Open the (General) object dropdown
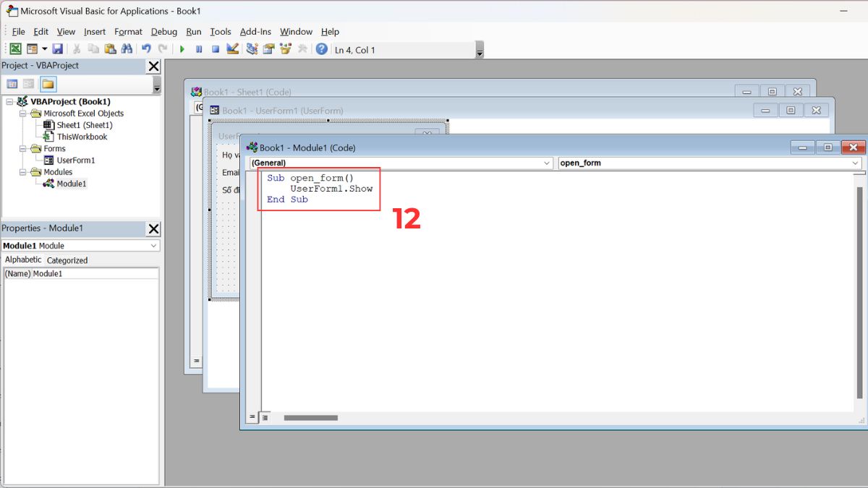 click(x=546, y=163)
